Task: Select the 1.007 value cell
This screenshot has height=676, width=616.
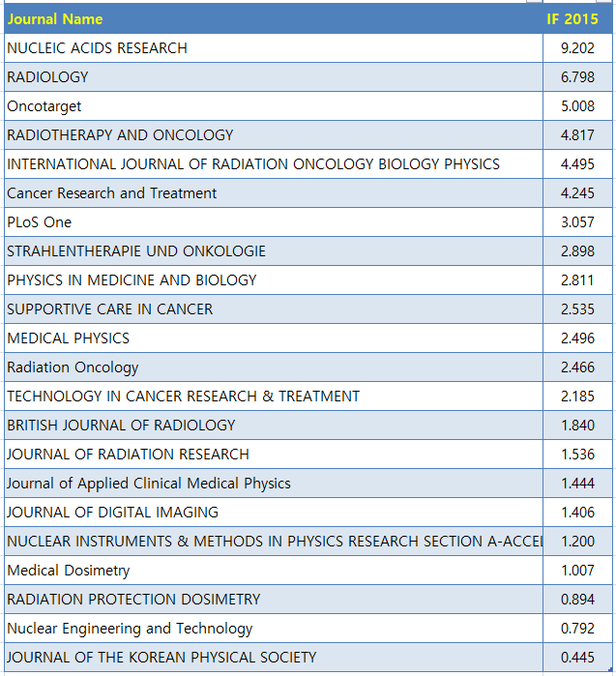Action: click(577, 570)
